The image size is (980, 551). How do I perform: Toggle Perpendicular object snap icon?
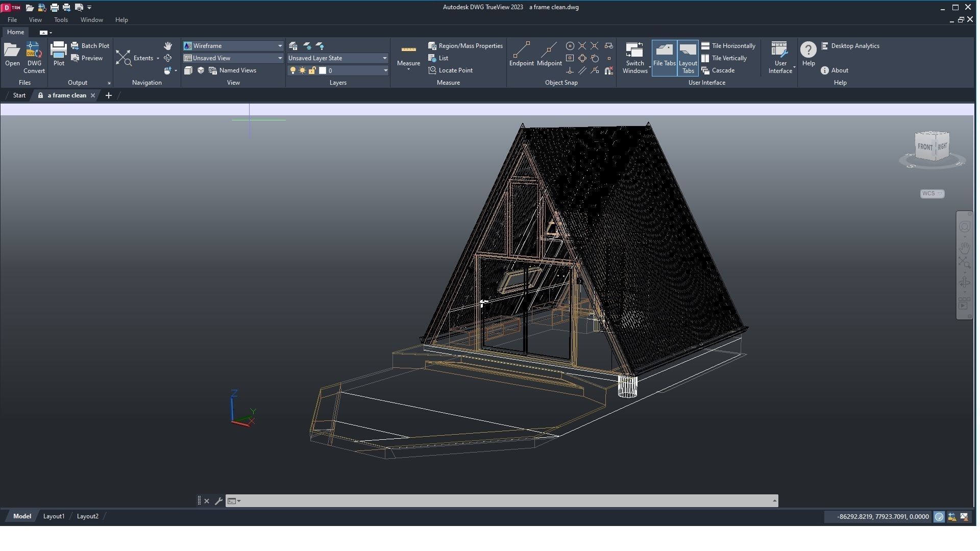tap(570, 70)
